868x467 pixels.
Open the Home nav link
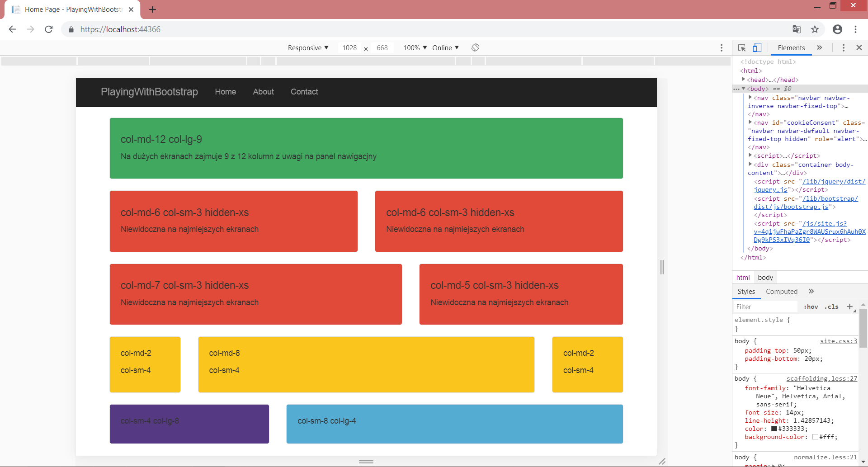226,92
